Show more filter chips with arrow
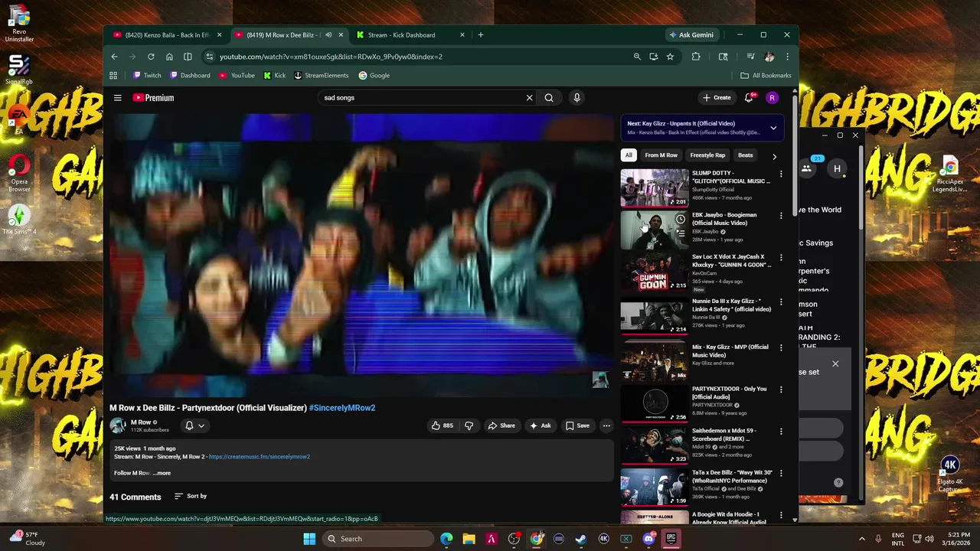This screenshot has width=980, height=551. click(x=774, y=156)
